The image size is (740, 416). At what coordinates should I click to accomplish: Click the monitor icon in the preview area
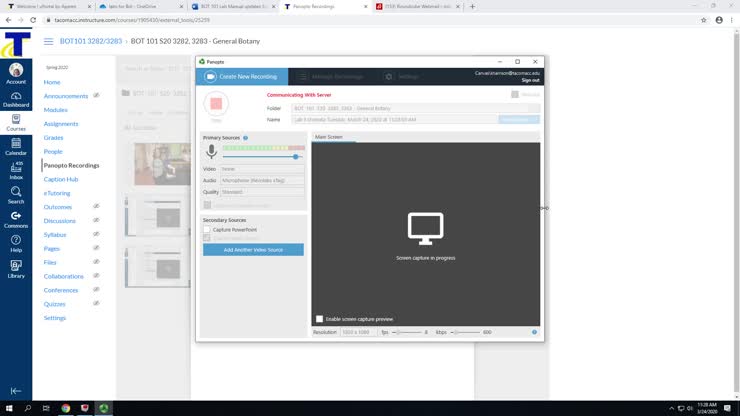[425, 229]
